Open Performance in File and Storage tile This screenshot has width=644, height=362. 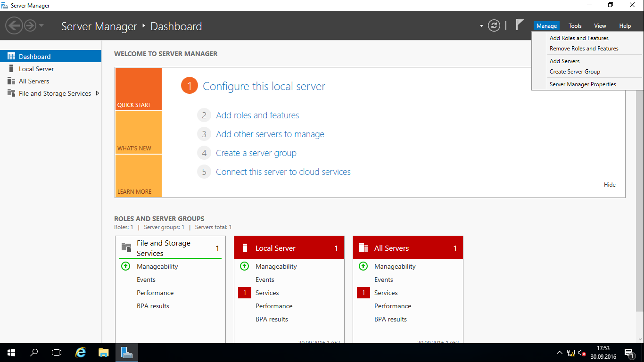point(155,293)
